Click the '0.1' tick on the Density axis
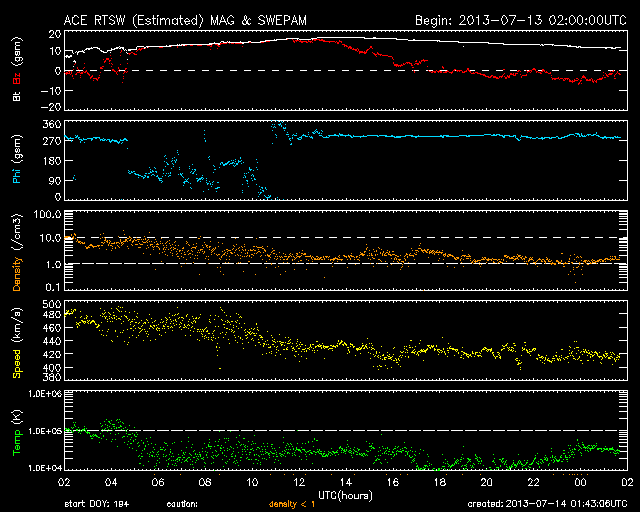This screenshot has width=640, height=512. click(x=53, y=287)
